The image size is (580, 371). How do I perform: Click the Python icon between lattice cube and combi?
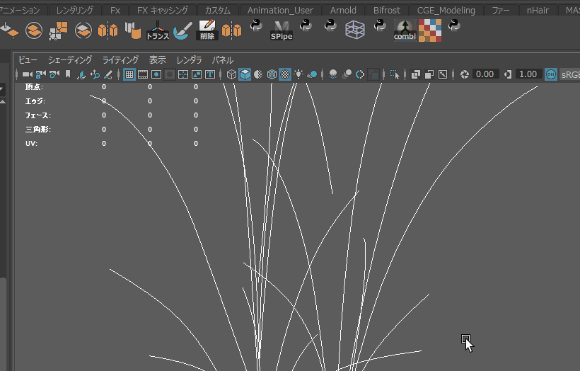(x=380, y=26)
